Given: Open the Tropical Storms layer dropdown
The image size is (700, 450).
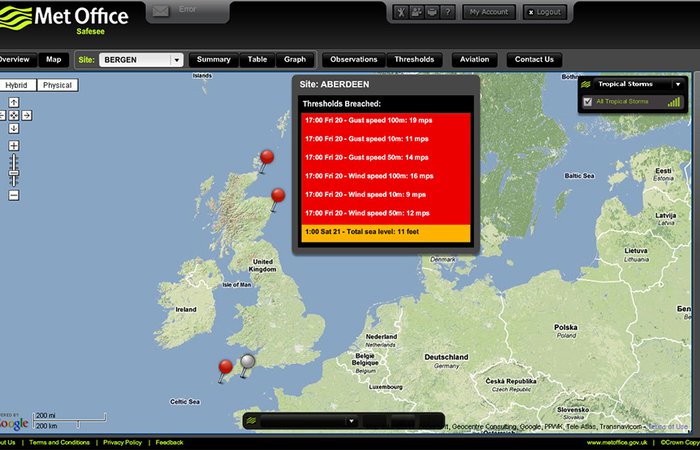Looking at the screenshot, I should (x=678, y=84).
